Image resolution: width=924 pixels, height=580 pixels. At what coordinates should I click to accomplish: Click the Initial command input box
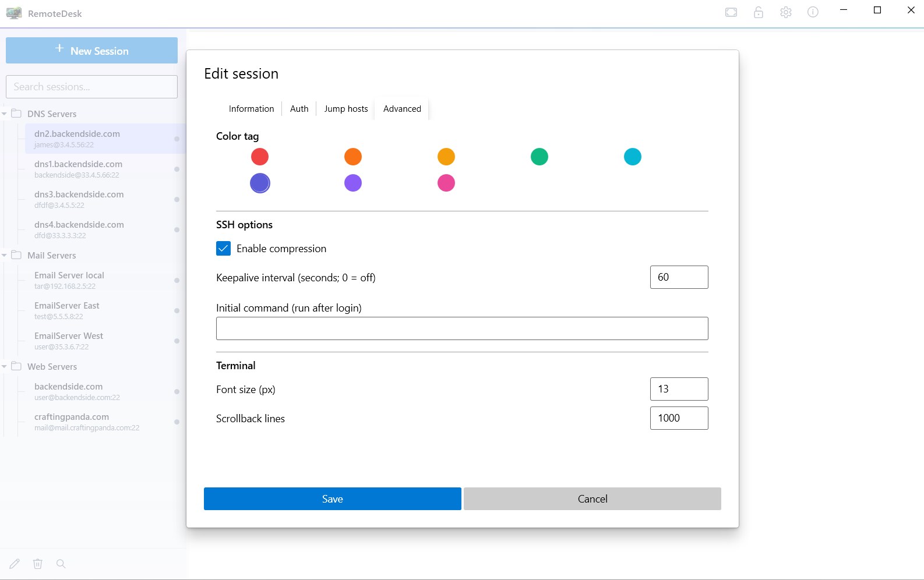462,328
